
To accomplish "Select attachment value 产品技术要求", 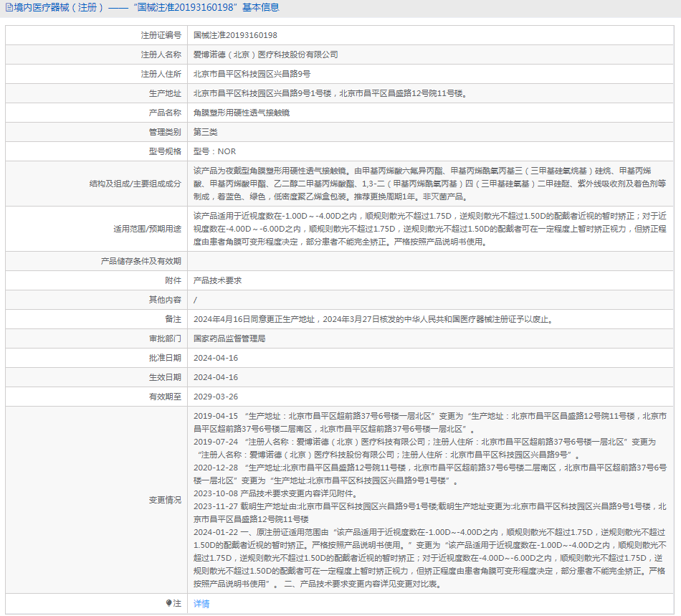I will point(218,280).
